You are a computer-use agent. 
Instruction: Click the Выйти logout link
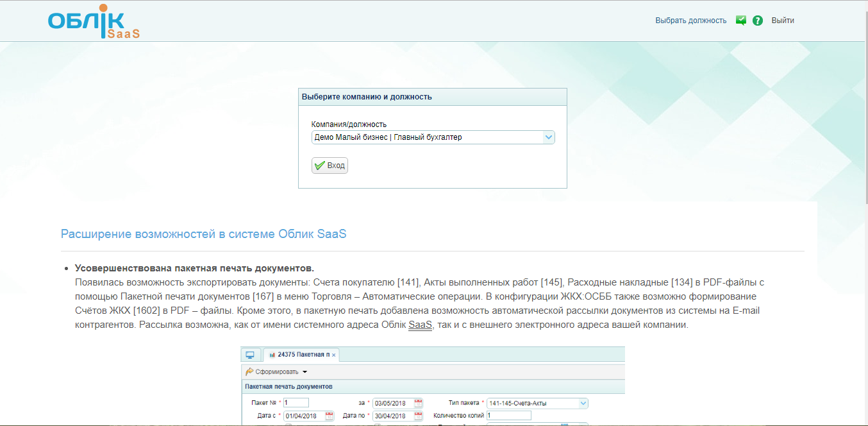coord(783,21)
